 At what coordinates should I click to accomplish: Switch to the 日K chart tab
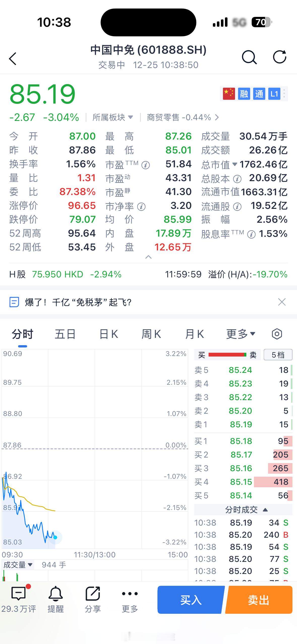pos(109,334)
